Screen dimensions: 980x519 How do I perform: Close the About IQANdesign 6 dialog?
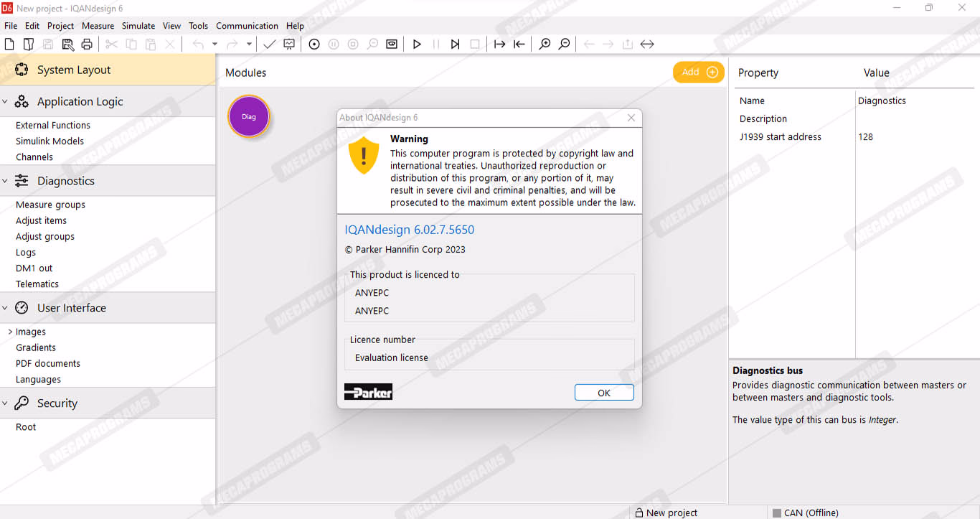pyautogui.click(x=631, y=118)
